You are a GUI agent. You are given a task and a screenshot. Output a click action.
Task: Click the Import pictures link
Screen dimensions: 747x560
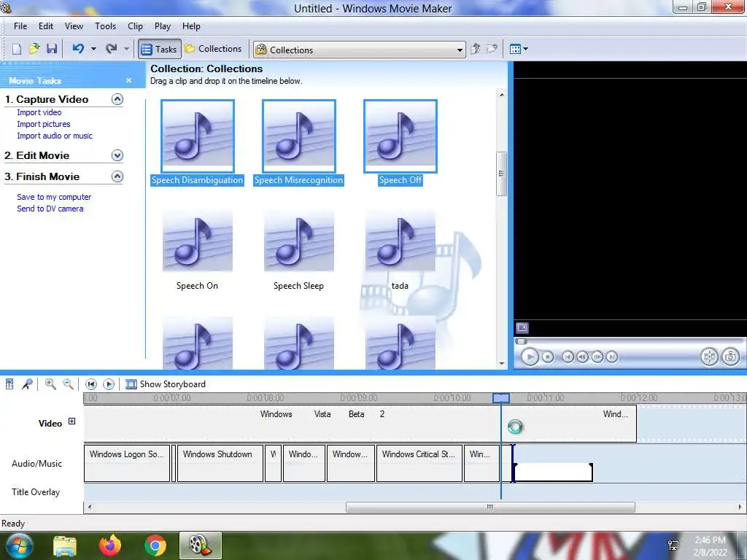tap(43, 124)
